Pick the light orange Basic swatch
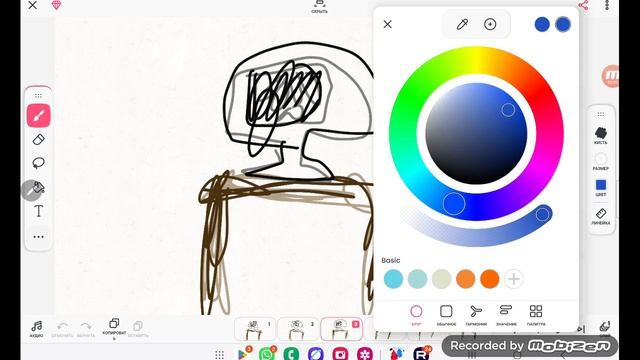This screenshot has width=640, height=360. [x=466, y=279]
